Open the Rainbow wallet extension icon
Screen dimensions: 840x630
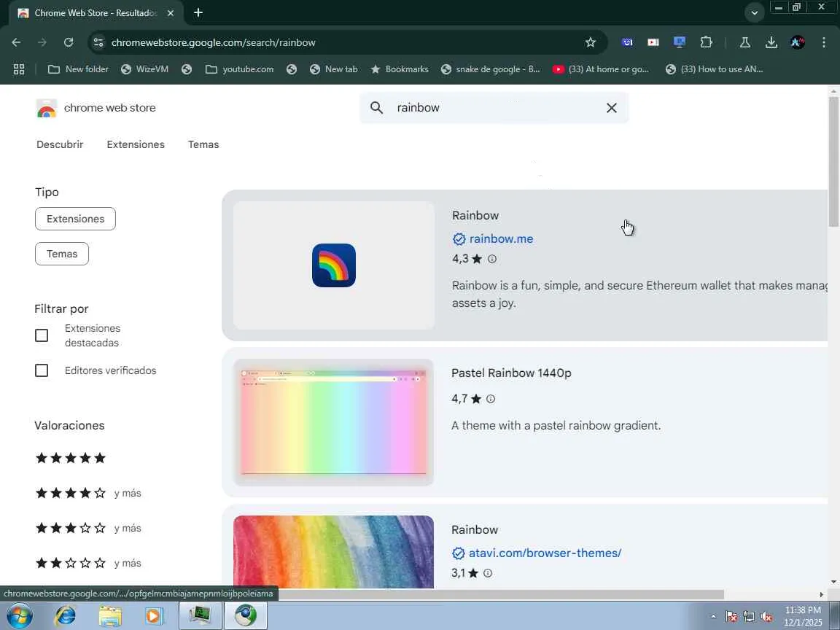334,265
